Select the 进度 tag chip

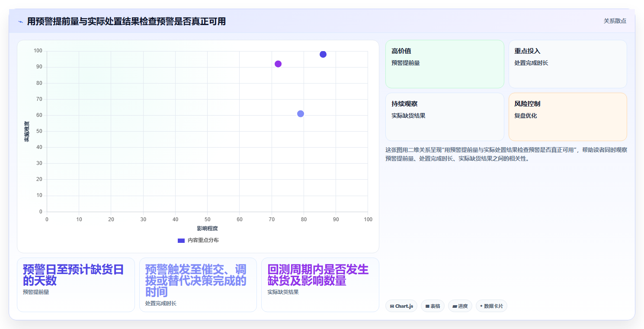coord(460,306)
